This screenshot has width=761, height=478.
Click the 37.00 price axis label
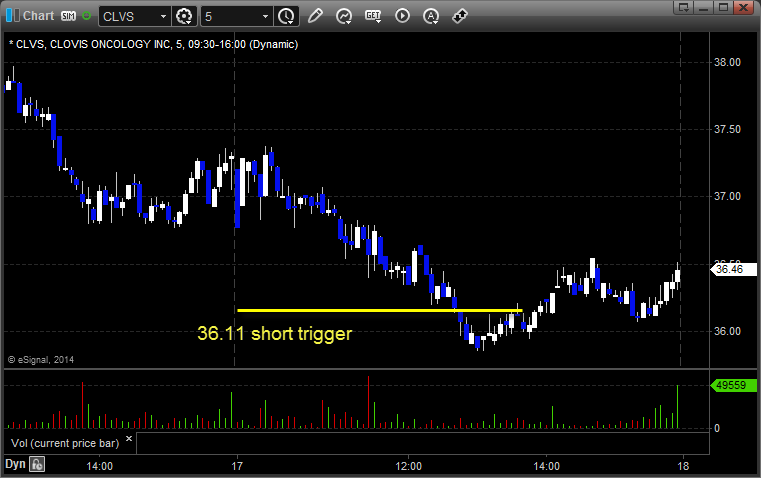[x=727, y=196]
